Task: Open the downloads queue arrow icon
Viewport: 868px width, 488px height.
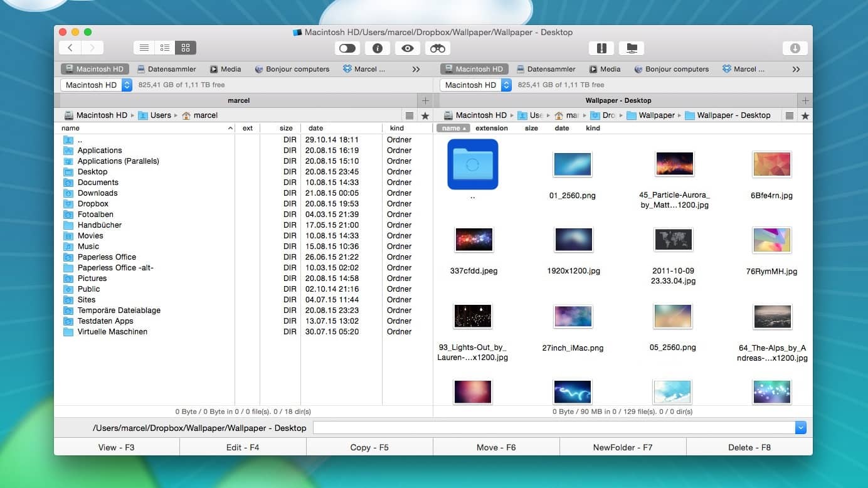Action: tap(795, 48)
